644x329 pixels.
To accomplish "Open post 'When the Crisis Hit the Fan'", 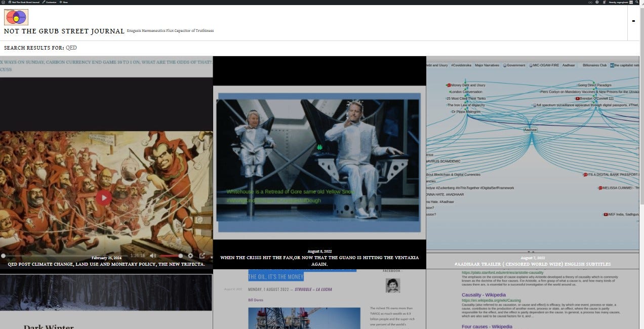I will pos(319,261).
